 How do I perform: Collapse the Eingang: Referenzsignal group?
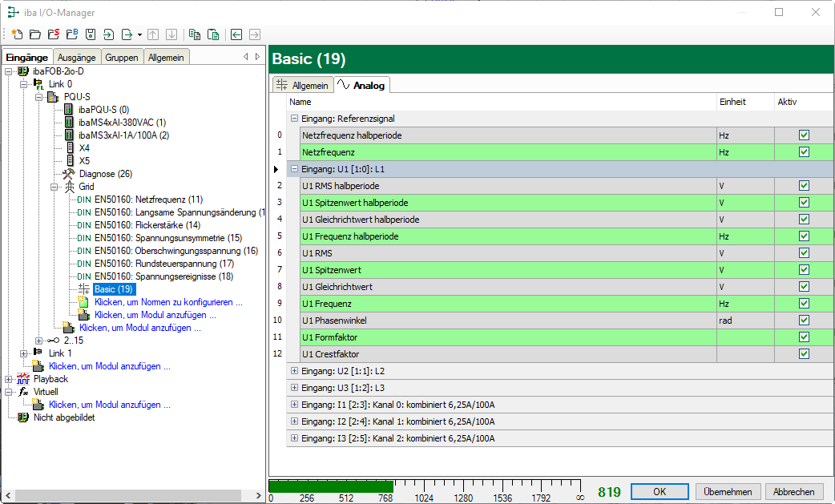[x=294, y=119]
